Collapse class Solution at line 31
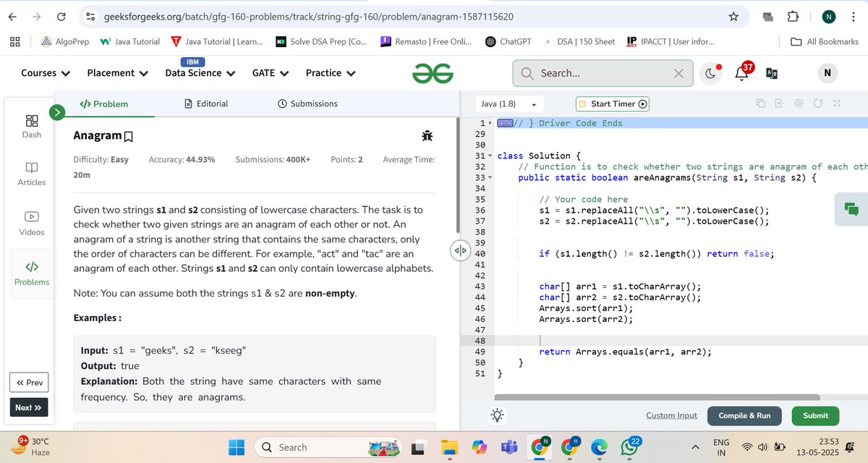868x463 pixels. [490, 156]
